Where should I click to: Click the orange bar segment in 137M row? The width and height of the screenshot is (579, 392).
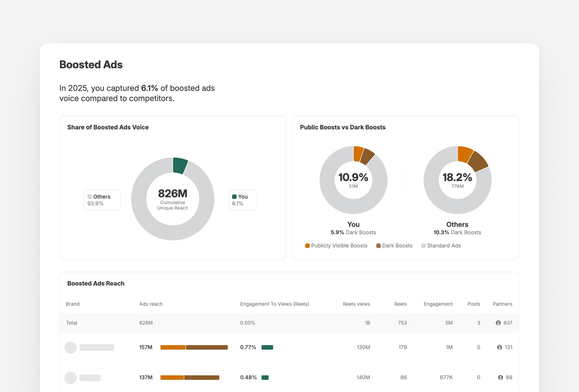tap(172, 378)
